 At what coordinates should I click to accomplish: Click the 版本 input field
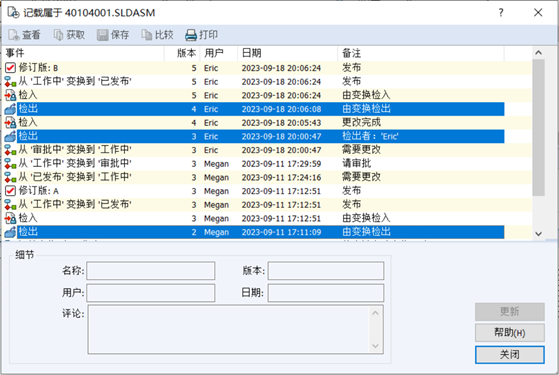click(x=326, y=271)
